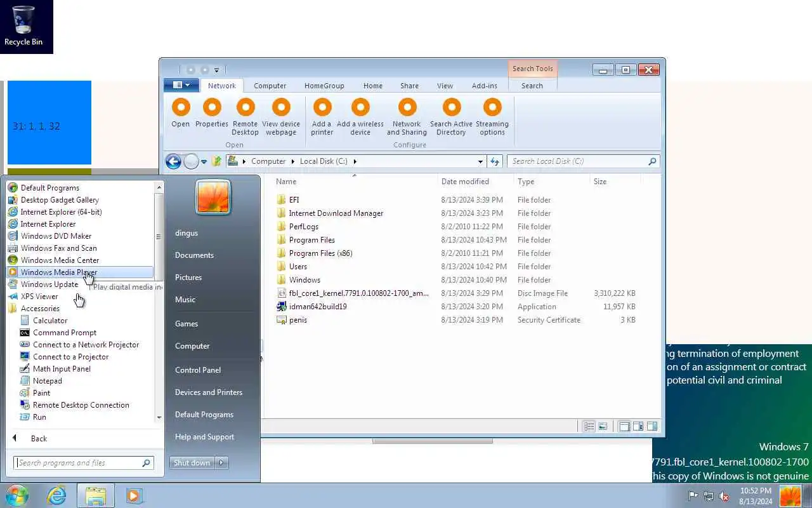Open the View ribbon tab
The height and width of the screenshot is (508, 812).
(445, 86)
